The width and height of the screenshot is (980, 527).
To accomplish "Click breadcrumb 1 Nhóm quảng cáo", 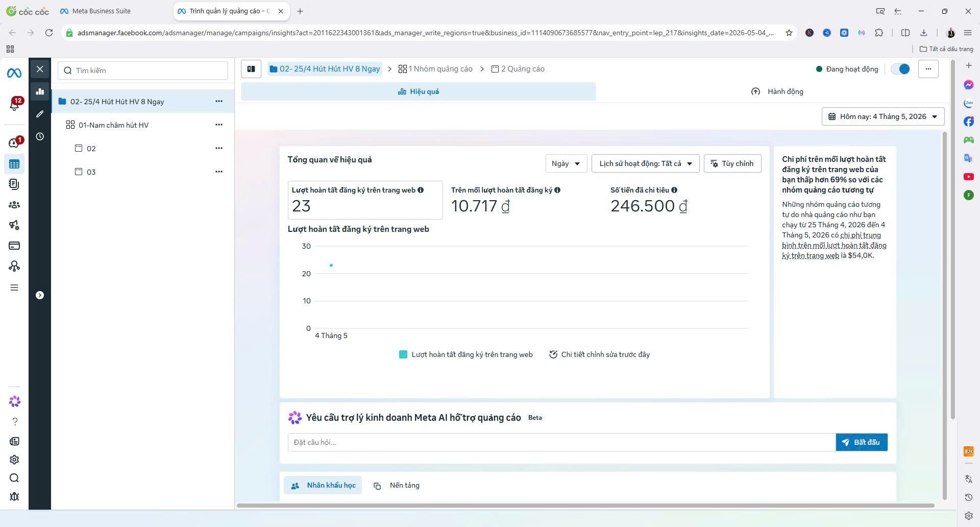I will pyautogui.click(x=435, y=69).
